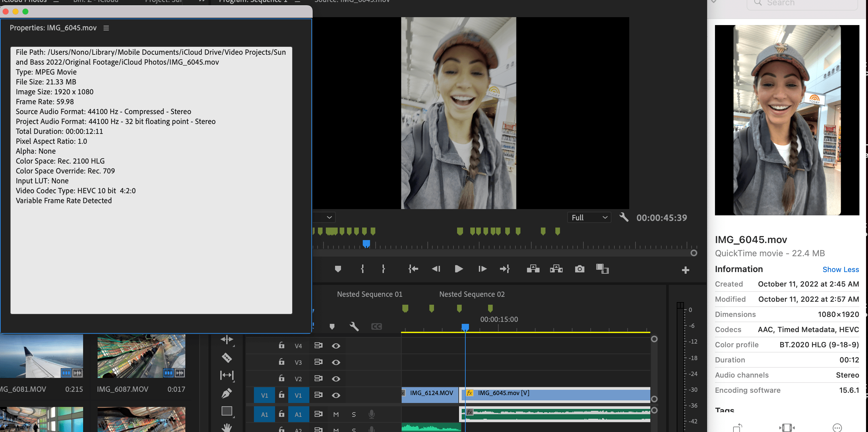Select the Slip tool
868x432 pixels.
point(228,375)
